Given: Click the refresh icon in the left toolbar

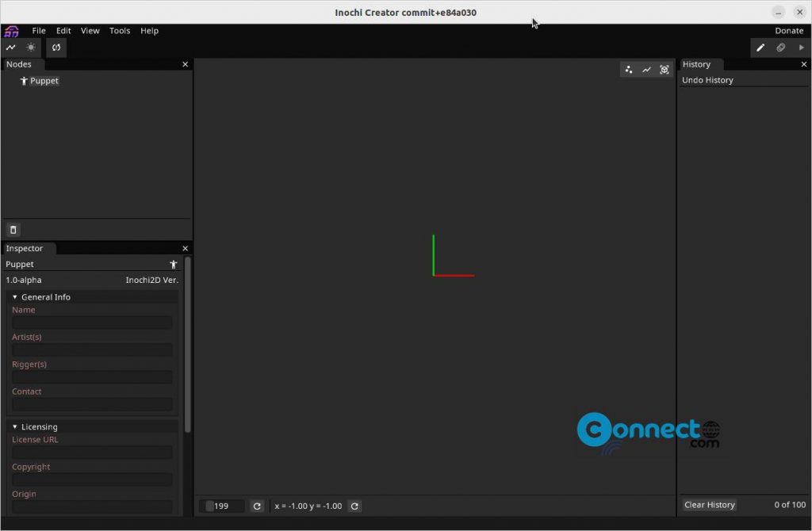Looking at the screenshot, I should tap(56, 48).
